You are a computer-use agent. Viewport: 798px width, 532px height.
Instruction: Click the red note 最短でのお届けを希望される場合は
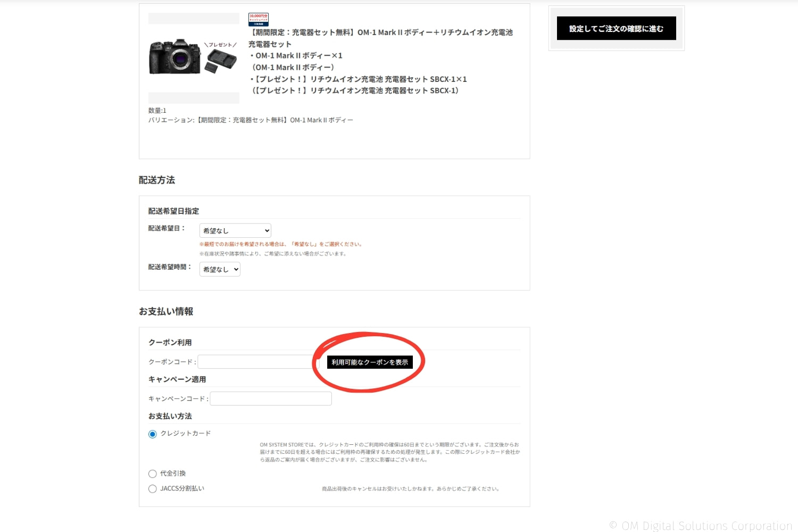(281, 244)
